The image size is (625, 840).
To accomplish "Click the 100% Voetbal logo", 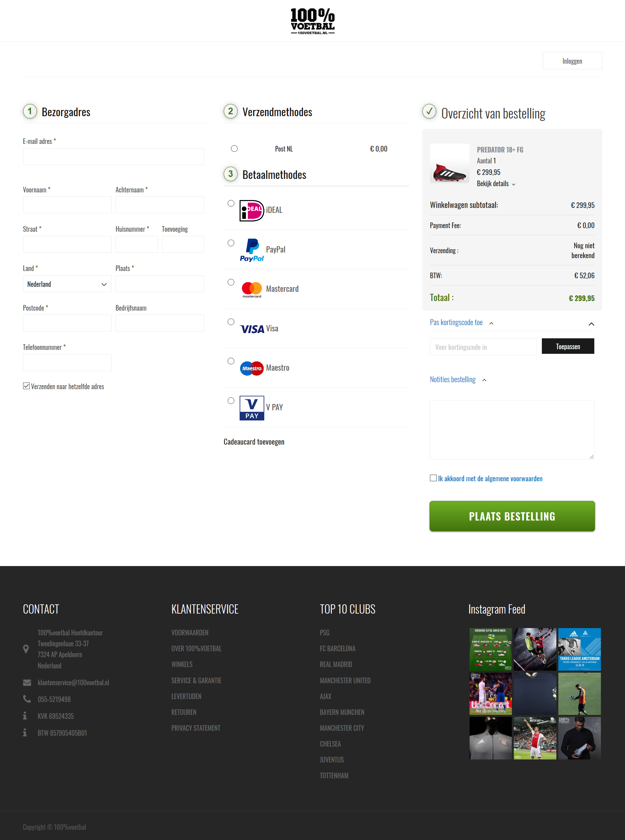I will [312, 21].
